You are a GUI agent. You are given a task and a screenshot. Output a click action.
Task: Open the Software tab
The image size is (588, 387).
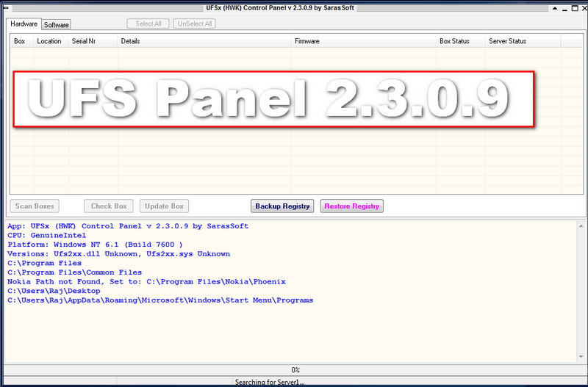[x=57, y=25]
